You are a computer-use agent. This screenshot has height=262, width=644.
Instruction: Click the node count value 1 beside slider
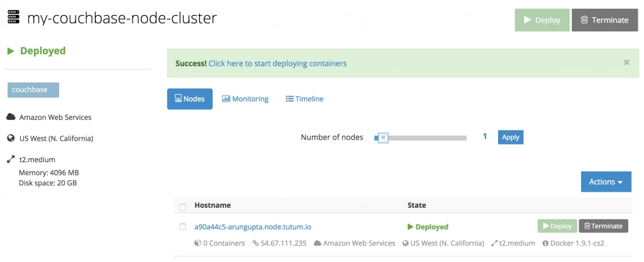pos(485,136)
